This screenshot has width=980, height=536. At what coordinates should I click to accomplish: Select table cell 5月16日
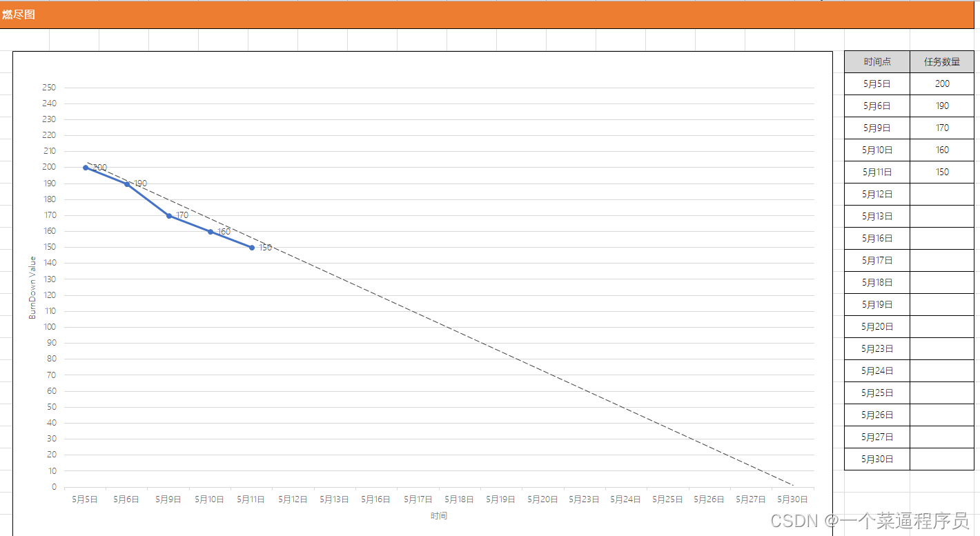[877, 238]
